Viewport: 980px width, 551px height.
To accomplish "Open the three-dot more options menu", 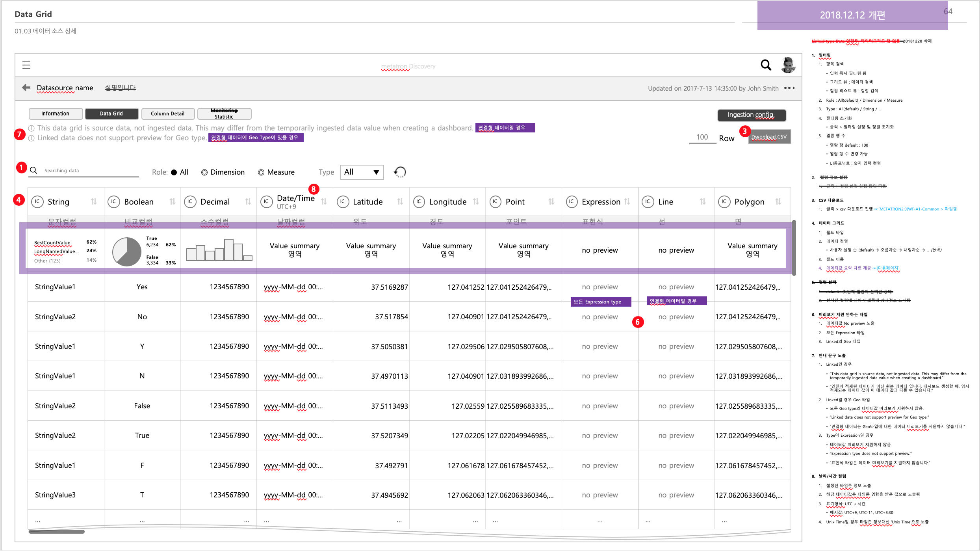I will pyautogui.click(x=789, y=88).
